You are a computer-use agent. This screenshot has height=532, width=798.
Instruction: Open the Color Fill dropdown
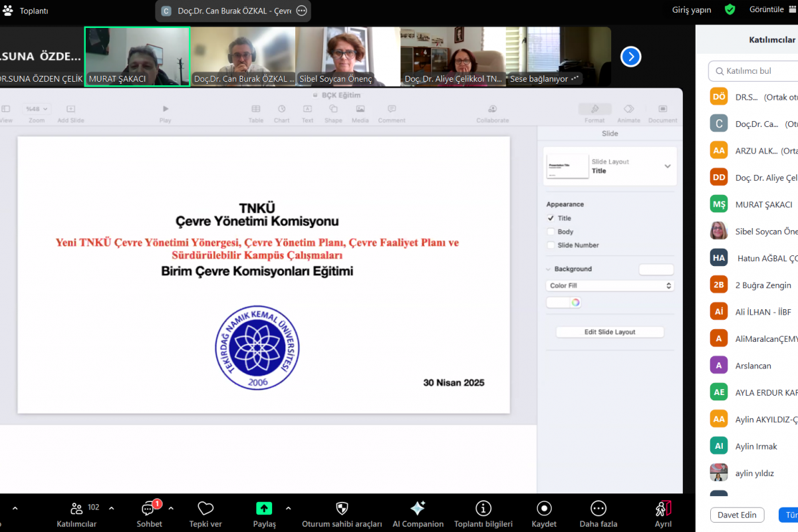pyautogui.click(x=610, y=285)
